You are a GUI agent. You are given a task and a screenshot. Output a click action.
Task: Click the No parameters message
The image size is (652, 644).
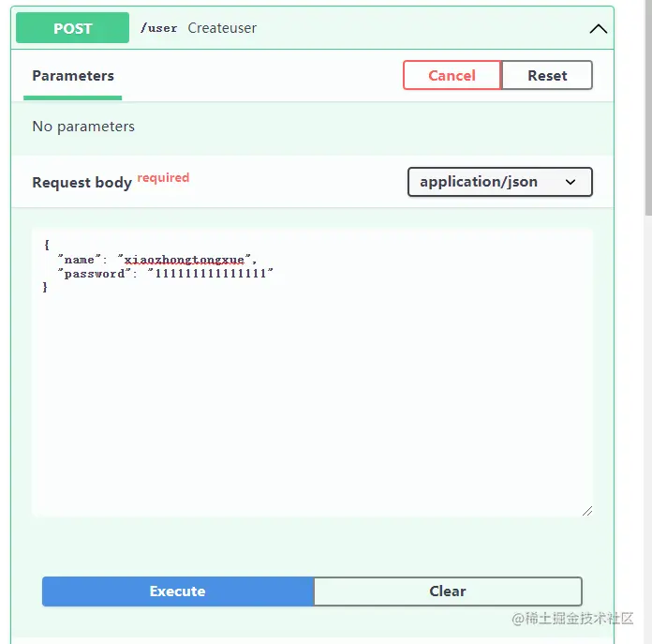coord(83,126)
